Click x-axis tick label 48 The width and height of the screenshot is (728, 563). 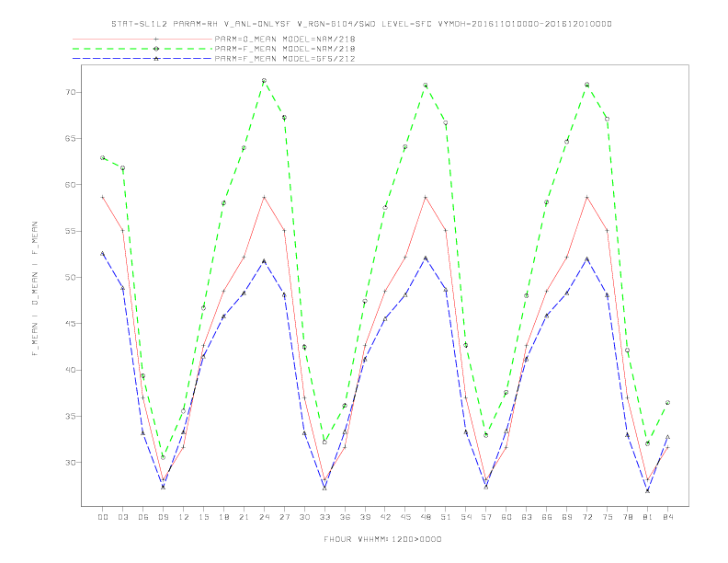[x=426, y=517]
